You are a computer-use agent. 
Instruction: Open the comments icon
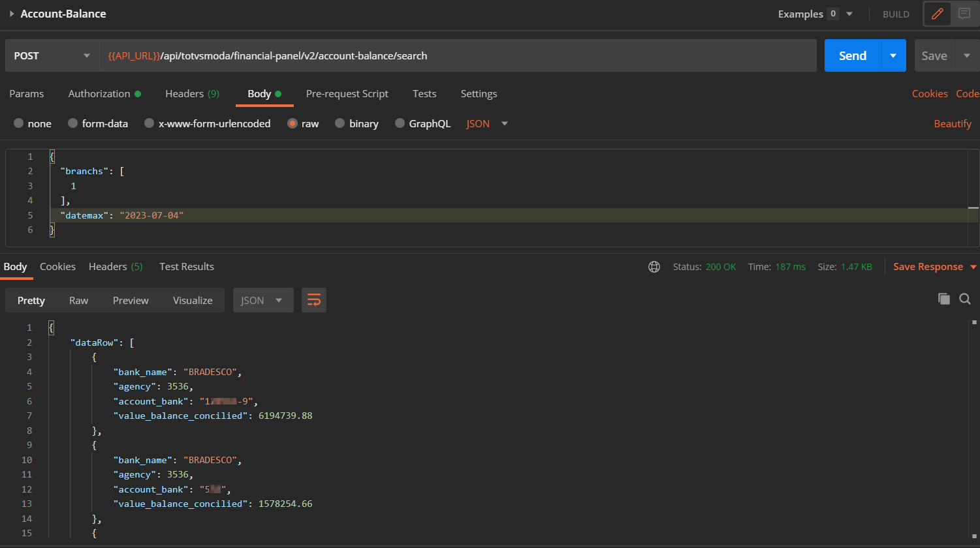point(964,14)
